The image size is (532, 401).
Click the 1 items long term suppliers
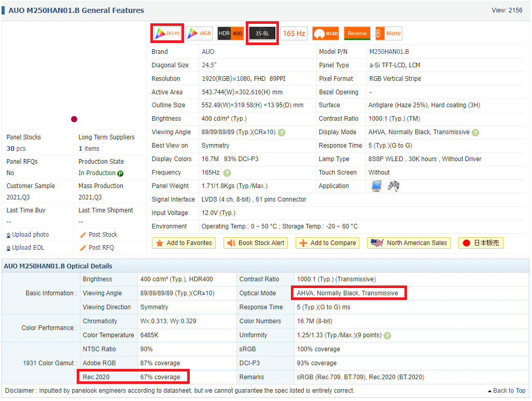coord(89,149)
